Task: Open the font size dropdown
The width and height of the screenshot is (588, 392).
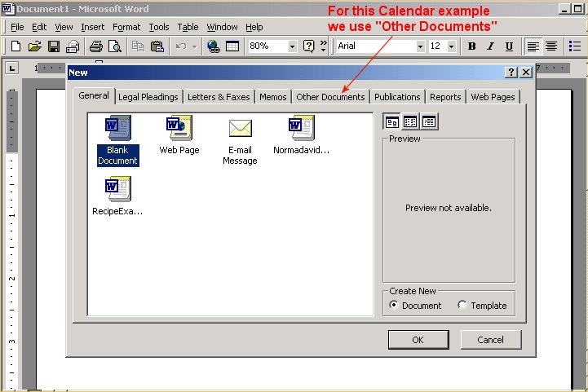Action: click(x=453, y=46)
